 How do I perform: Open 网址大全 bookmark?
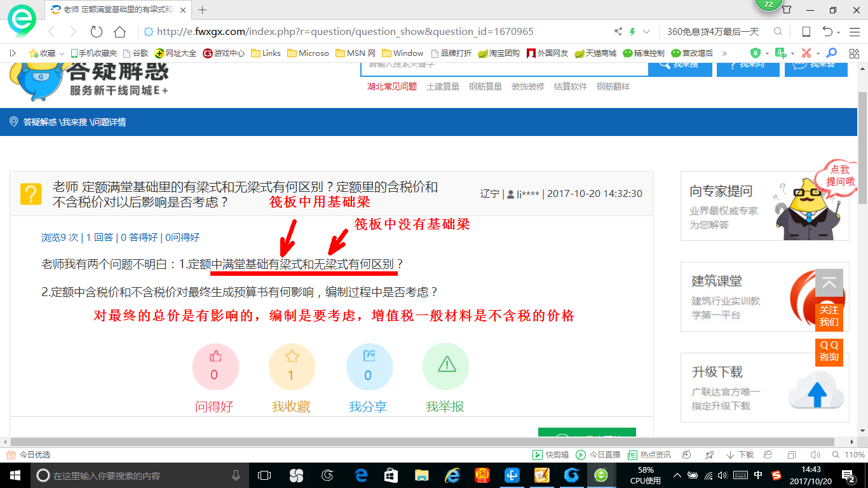click(x=176, y=53)
